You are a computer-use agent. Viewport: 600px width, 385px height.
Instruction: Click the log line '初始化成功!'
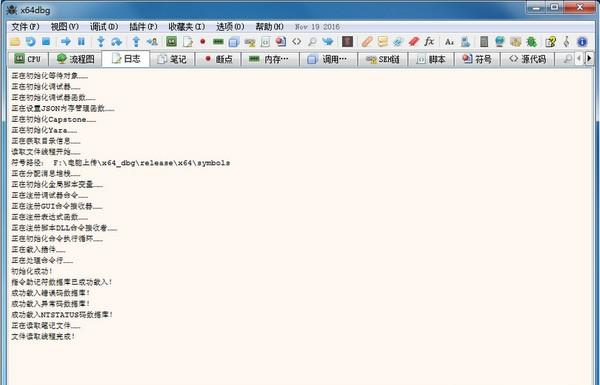click(x=32, y=271)
